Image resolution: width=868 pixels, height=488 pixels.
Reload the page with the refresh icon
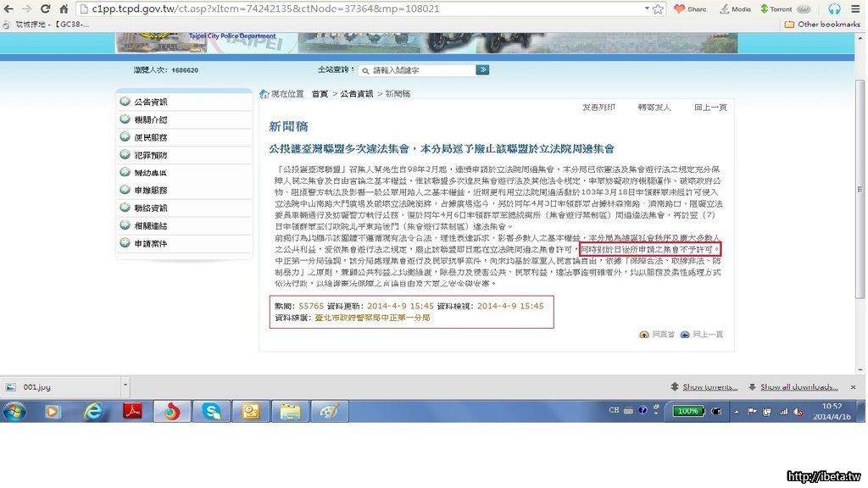[44, 9]
